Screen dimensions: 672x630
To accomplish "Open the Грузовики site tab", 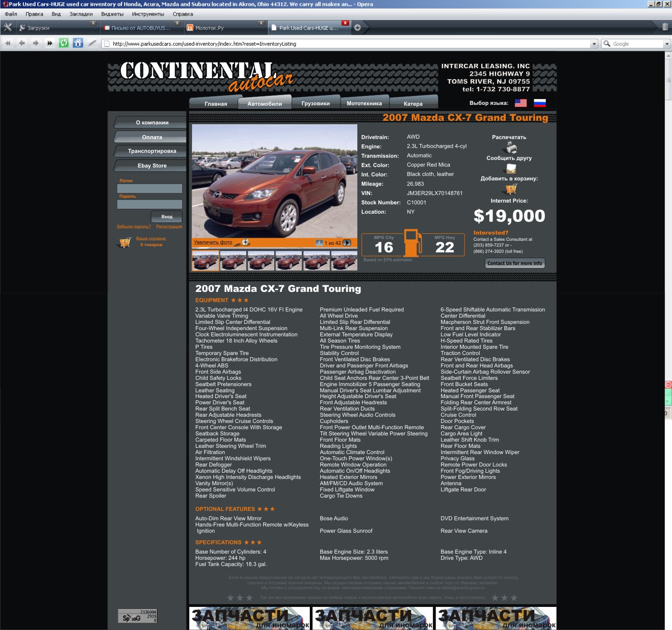I will [x=316, y=103].
